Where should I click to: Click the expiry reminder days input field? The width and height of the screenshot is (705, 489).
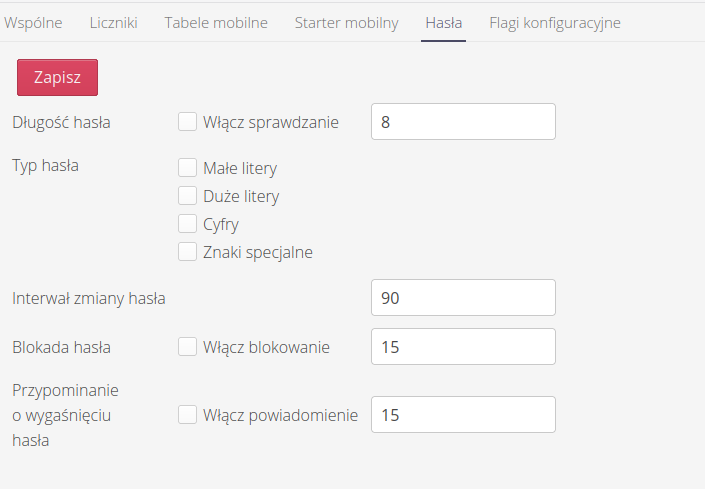pyautogui.click(x=462, y=414)
